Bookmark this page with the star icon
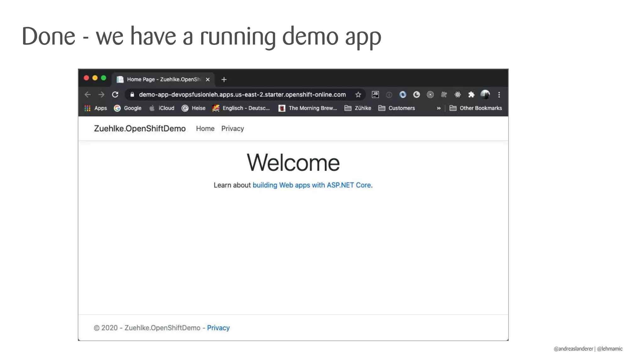The height and width of the screenshot is (362, 644). pos(358,95)
